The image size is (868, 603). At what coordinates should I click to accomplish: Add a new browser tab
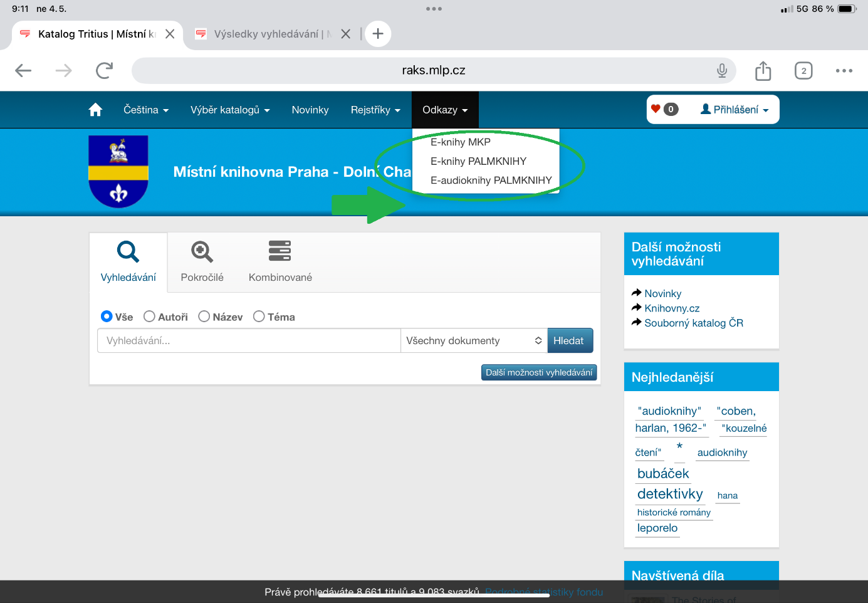(378, 34)
